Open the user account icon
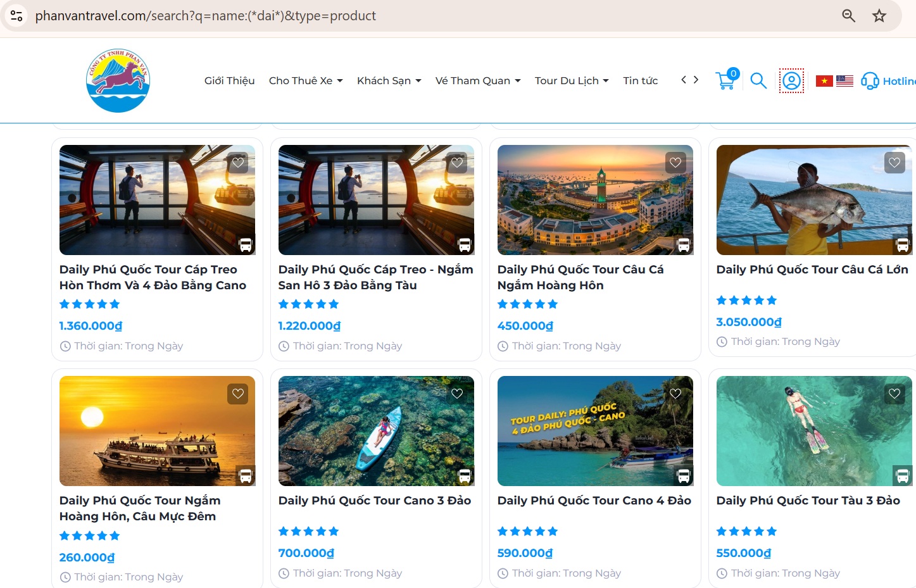The image size is (916, 588). 791,81
